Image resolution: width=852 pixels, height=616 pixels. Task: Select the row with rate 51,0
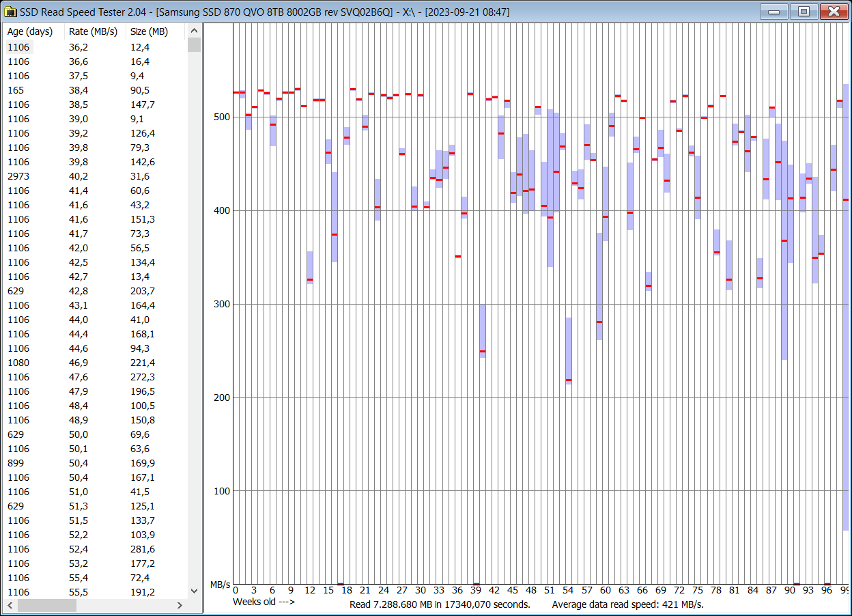tap(96, 492)
